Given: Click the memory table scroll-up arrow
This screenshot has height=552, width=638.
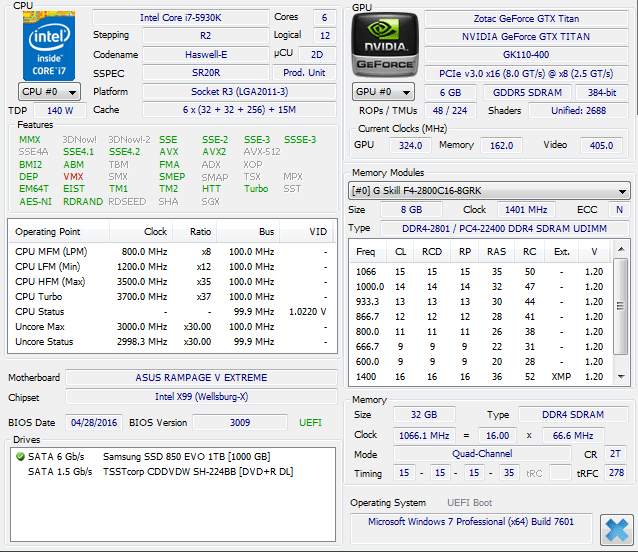Looking at the screenshot, I should click(621, 249).
